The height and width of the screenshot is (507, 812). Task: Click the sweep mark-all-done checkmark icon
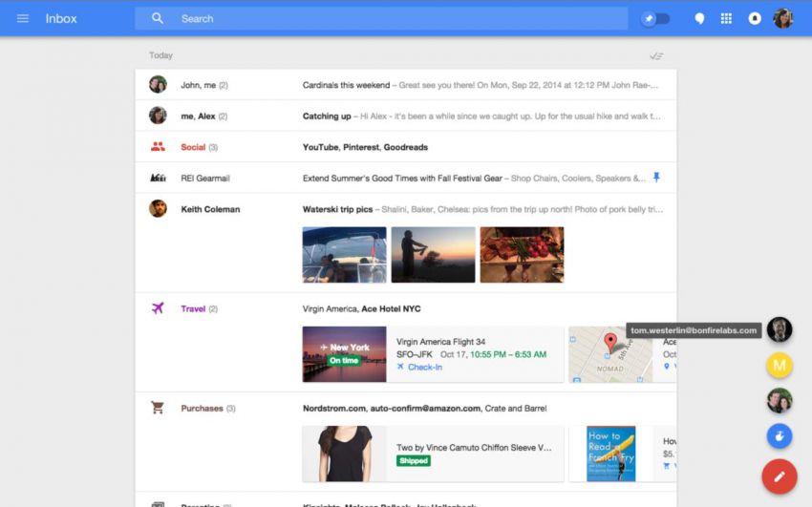(x=655, y=56)
